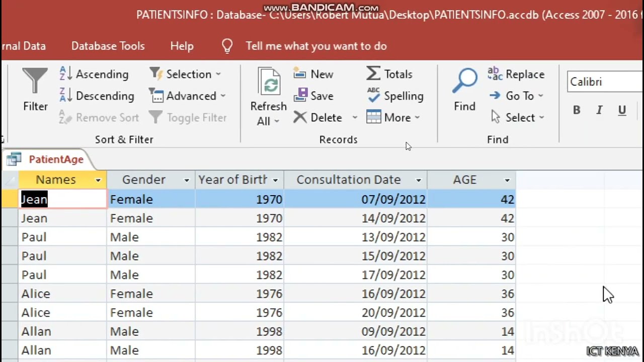The width and height of the screenshot is (644, 362).
Task: Expand the More dropdown arrow
Action: coord(417,118)
